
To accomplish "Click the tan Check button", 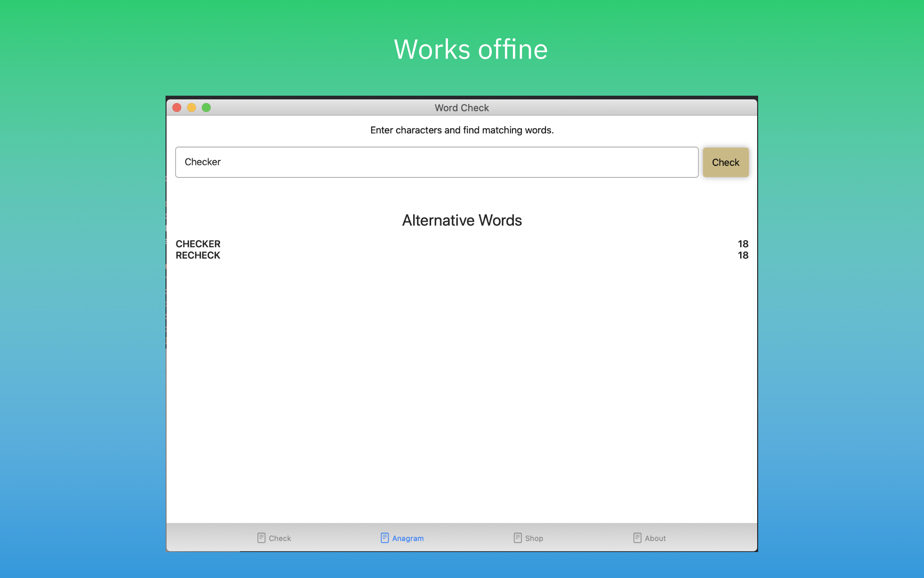I will [725, 162].
